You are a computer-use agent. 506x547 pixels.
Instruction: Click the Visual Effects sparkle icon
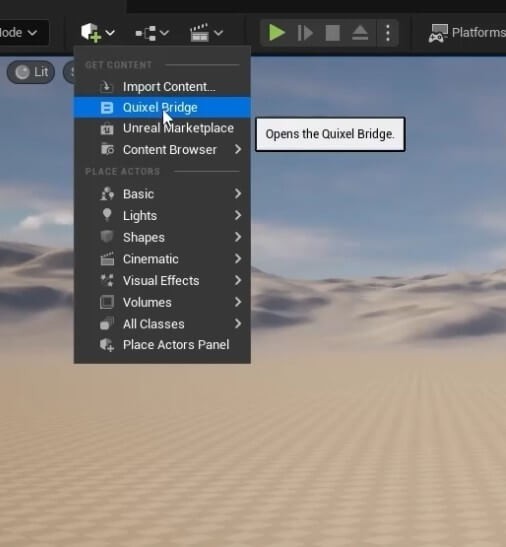pyautogui.click(x=107, y=280)
